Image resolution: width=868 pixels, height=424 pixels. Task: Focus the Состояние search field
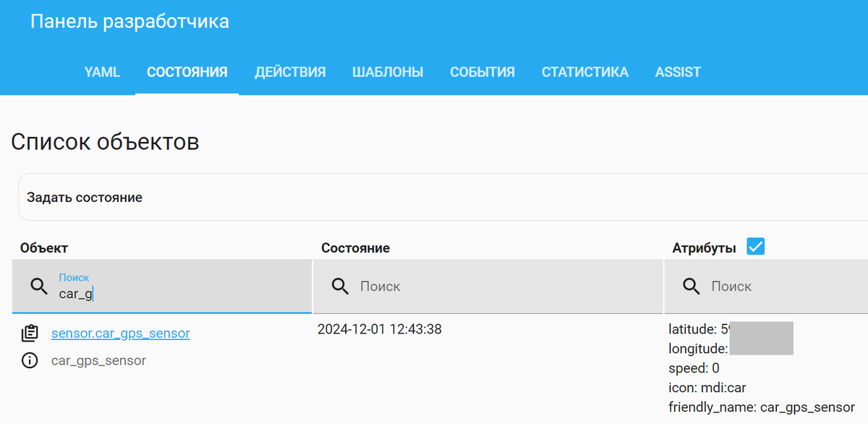coord(488,287)
